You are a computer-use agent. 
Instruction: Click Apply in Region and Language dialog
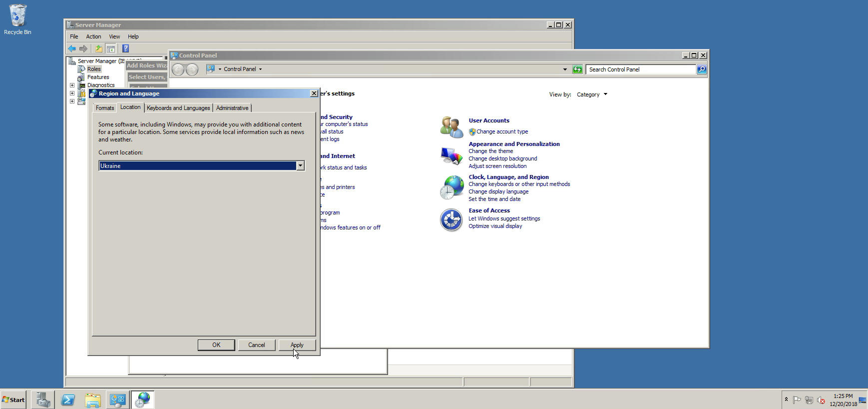coord(297,345)
